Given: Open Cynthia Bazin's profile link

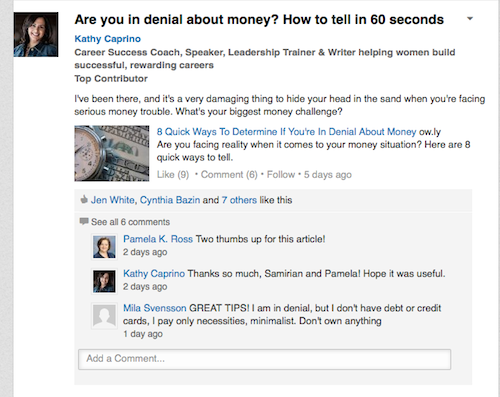Looking at the screenshot, I should (x=170, y=200).
